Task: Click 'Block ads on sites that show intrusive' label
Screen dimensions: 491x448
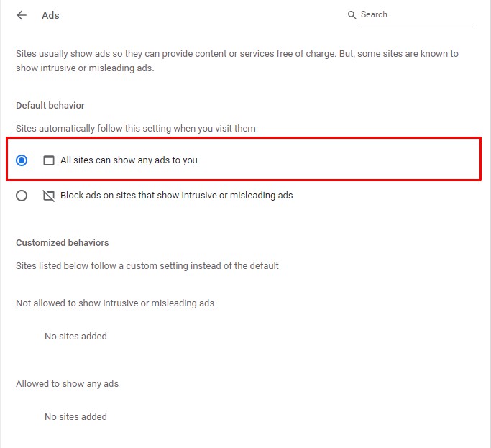Action: [x=177, y=196]
